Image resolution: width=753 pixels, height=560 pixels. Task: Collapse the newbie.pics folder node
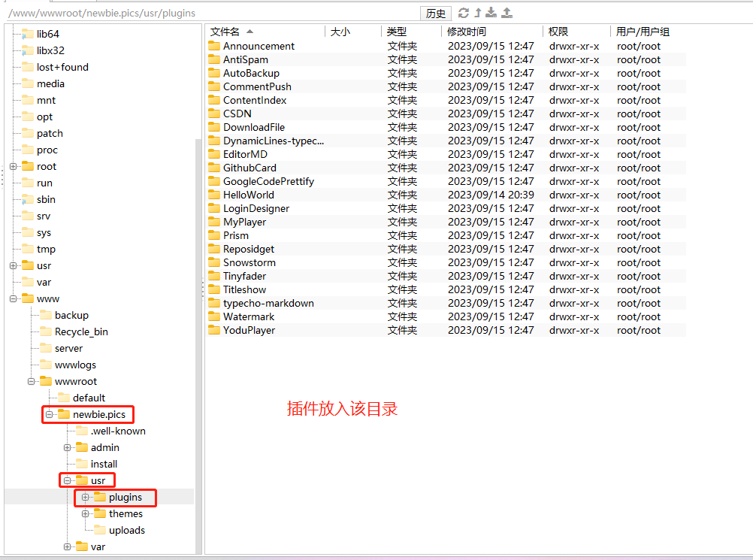[x=49, y=414]
